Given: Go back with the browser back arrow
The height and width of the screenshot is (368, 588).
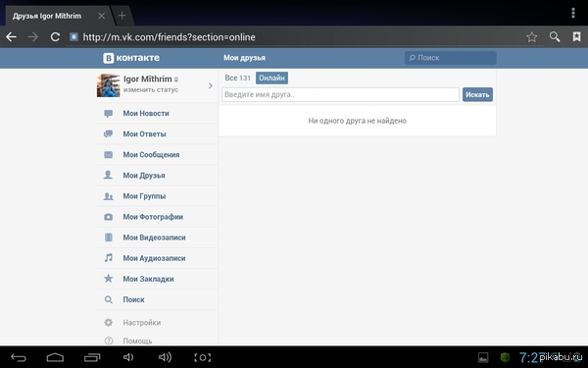Looking at the screenshot, I should coord(11,37).
